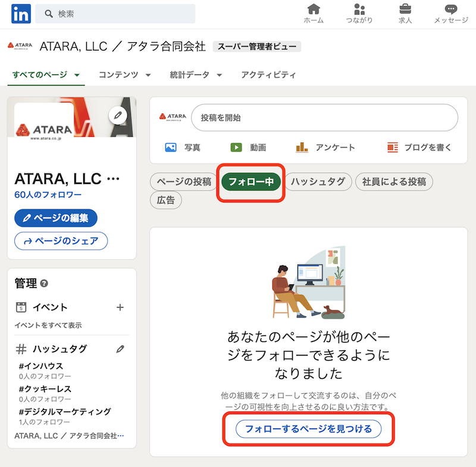Viewport: 476px width, 467px height.
Task: Click ATARA avatar beside post box
Action: [173, 117]
